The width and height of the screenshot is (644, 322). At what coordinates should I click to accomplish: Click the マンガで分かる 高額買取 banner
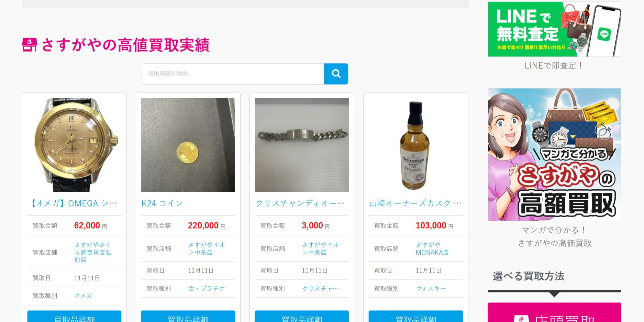[x=554, y=155]
